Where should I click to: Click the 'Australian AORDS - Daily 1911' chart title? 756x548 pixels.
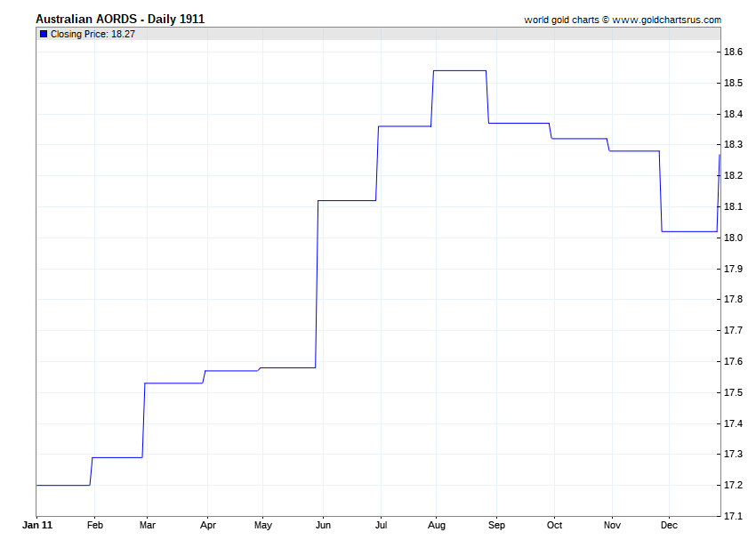(119, 19)
